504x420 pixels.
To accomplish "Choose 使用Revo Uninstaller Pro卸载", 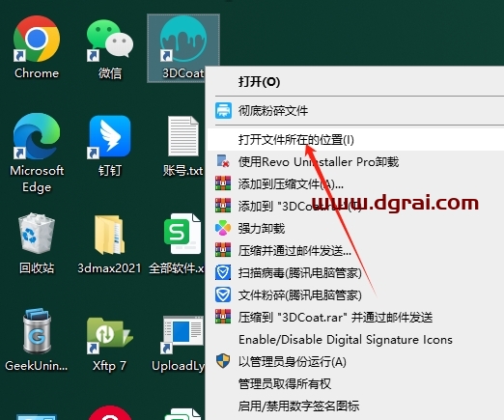I will tap(355, 161).
